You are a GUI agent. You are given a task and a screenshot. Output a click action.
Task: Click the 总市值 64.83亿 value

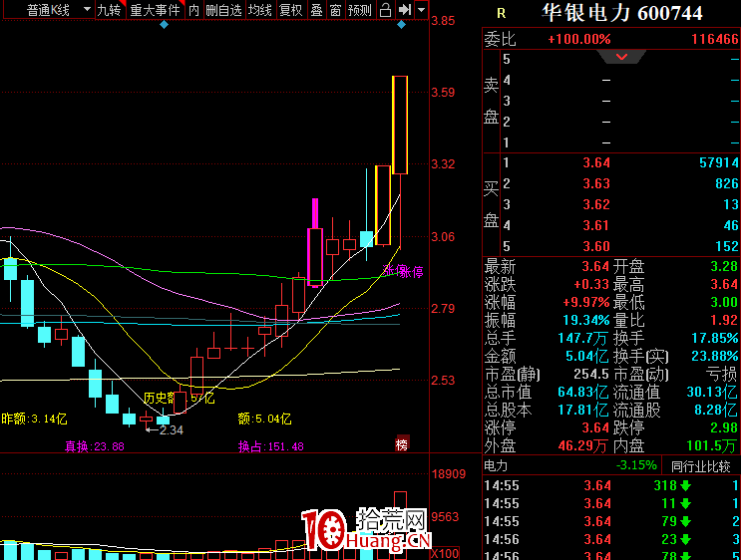583,392
